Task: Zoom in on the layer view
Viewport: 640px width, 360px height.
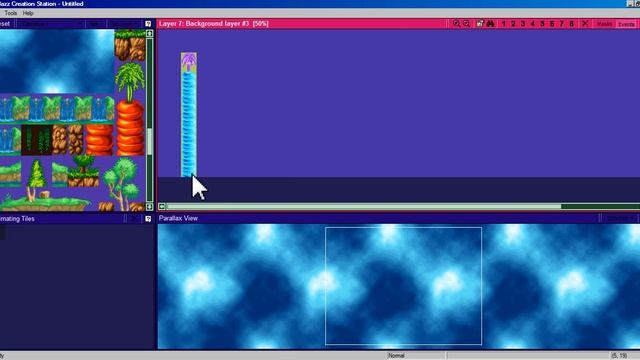Action: (x=456, y=24)
